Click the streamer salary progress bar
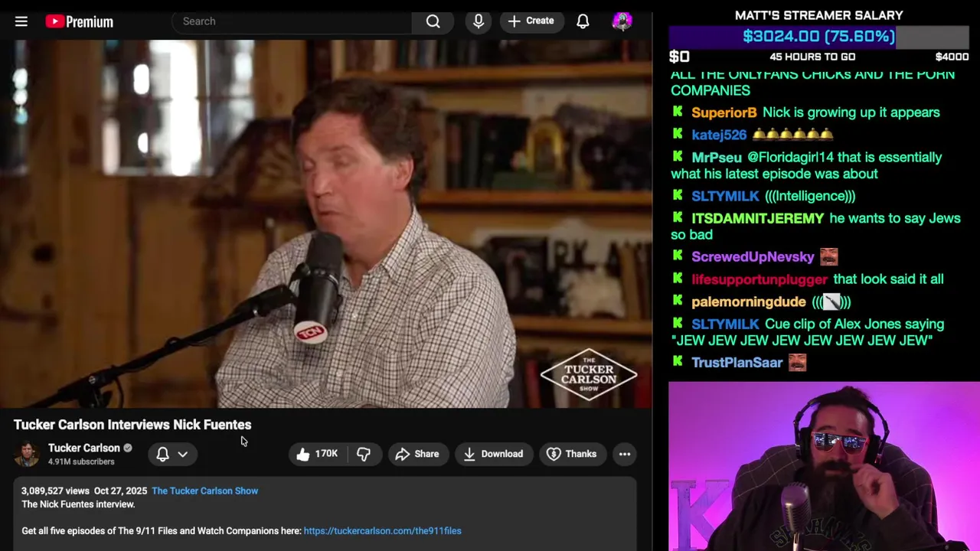Screen dimensions: 980x551 point(819,36)
